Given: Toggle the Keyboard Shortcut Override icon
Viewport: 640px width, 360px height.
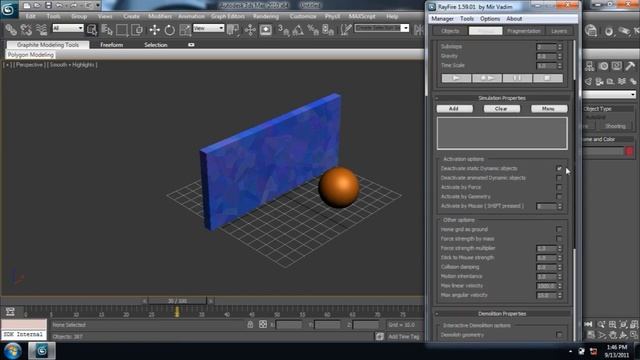Looking at the screenshot, I should point(265,30).
